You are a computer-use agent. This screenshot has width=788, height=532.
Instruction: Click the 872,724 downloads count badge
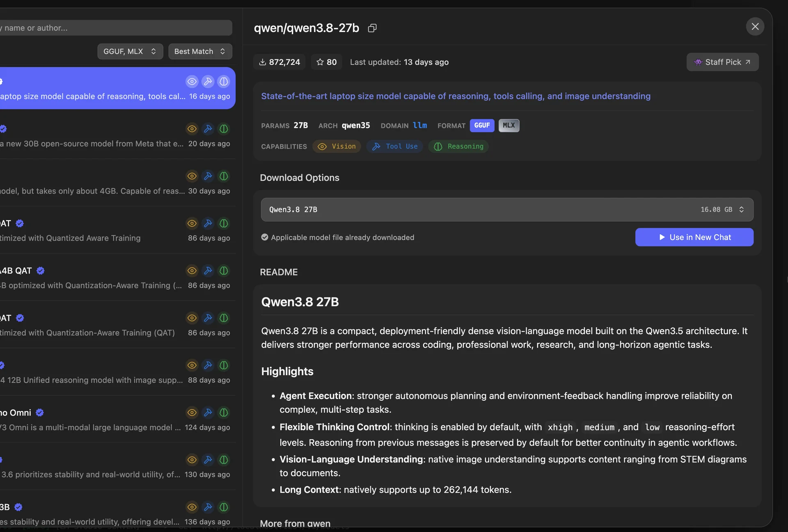279,62
